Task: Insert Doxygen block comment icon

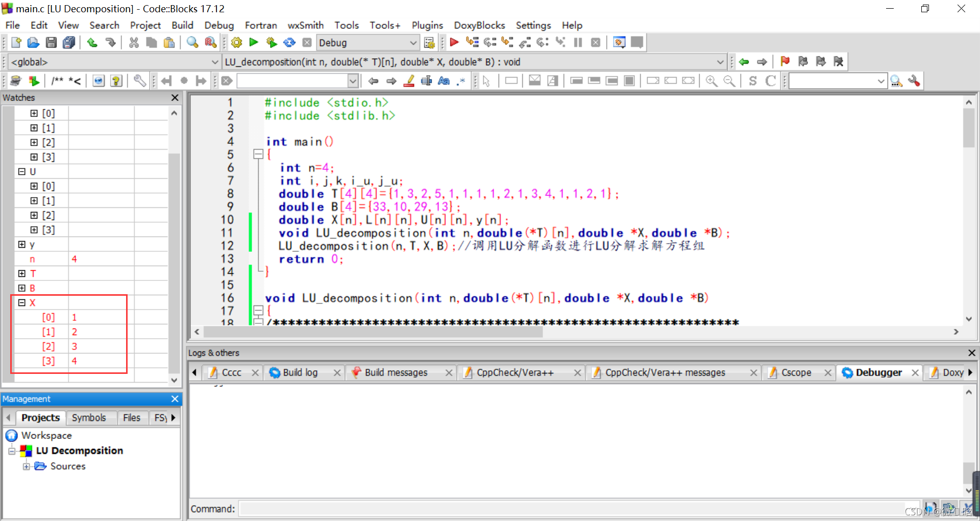Action: pyautogui.click(x=57, y=81)
